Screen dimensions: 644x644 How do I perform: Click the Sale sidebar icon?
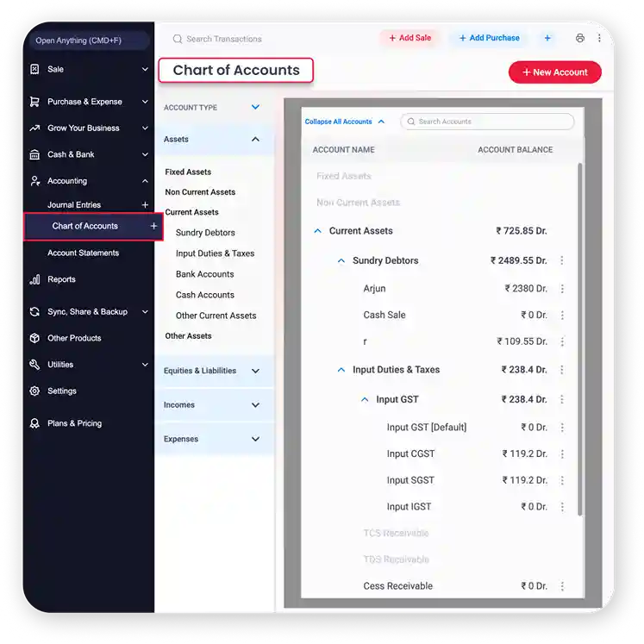34,69
